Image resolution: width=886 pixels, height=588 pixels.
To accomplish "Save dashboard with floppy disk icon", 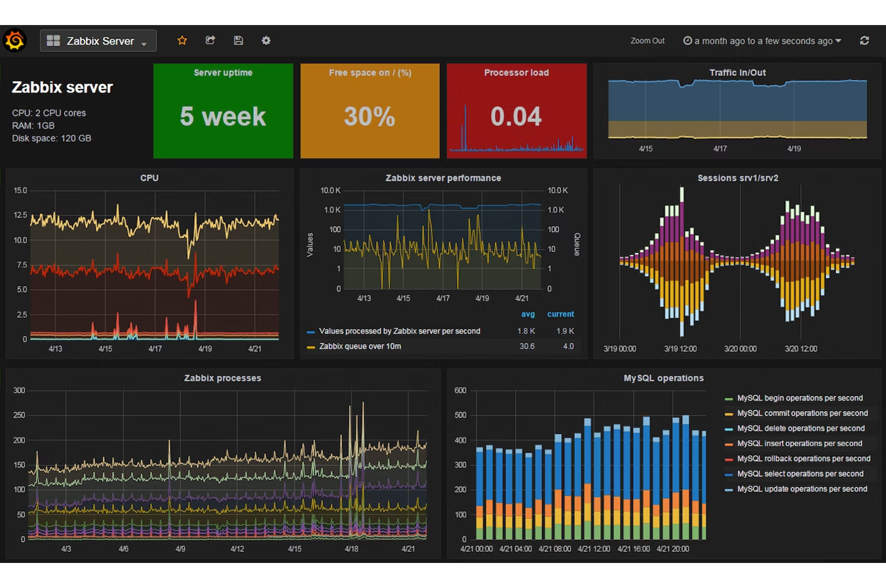I will click(x=239, y=41).
